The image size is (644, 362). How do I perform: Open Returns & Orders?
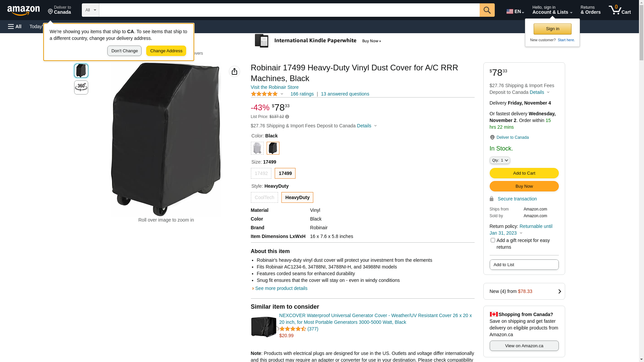(x=590, y=10)
